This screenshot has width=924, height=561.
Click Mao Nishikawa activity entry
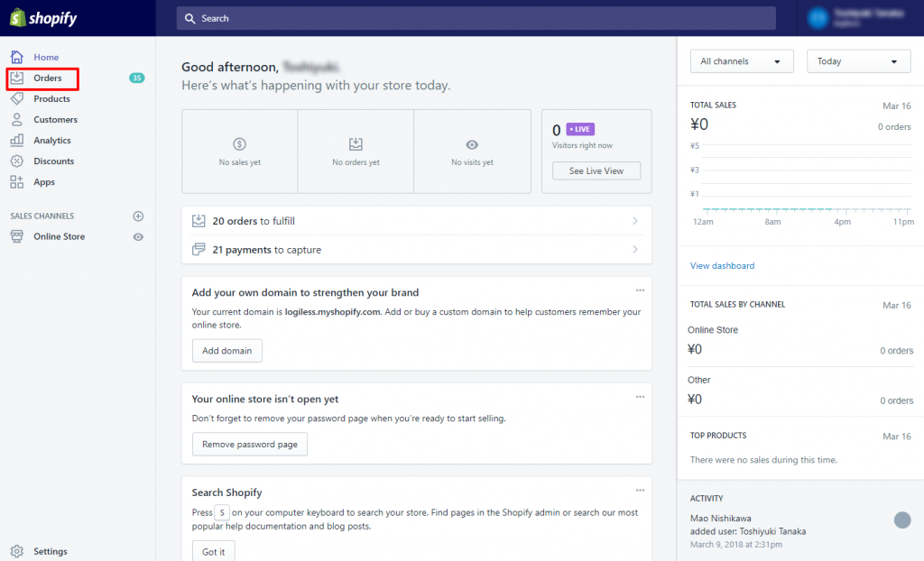748,531
